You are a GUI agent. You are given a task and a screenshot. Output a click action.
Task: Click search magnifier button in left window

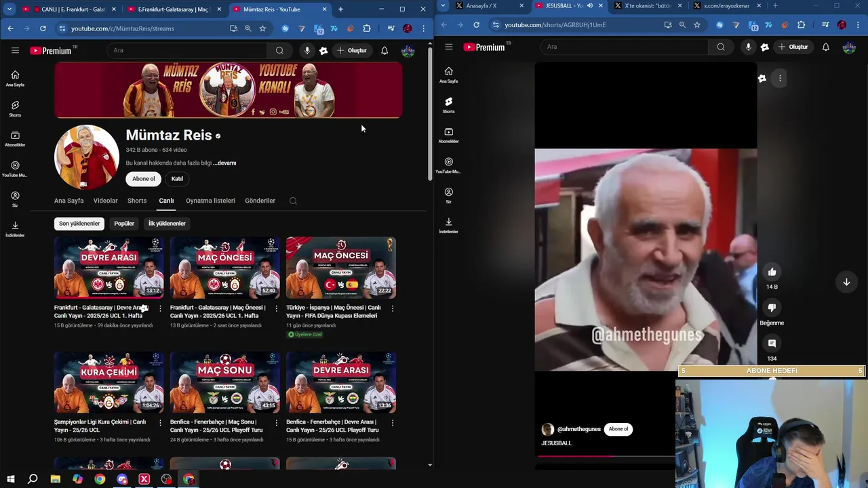(279, 50)
